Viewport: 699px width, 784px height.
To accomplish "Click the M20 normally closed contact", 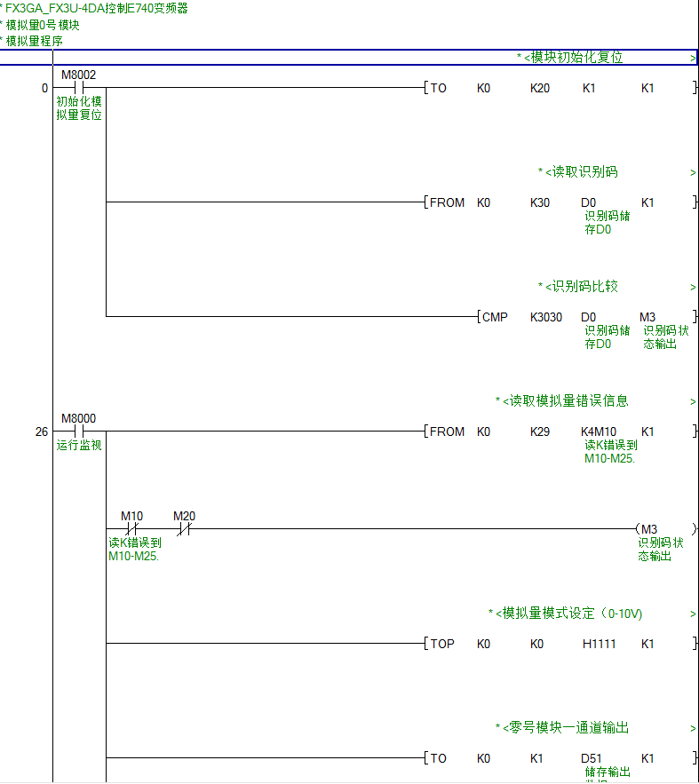I will 184,529.
